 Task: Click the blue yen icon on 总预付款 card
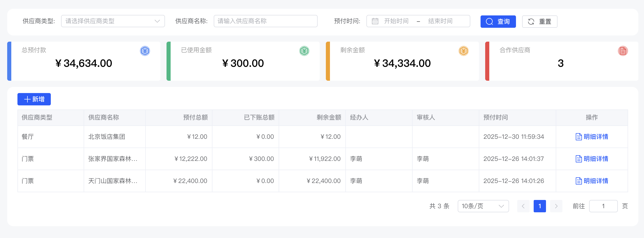pos(145,51)
